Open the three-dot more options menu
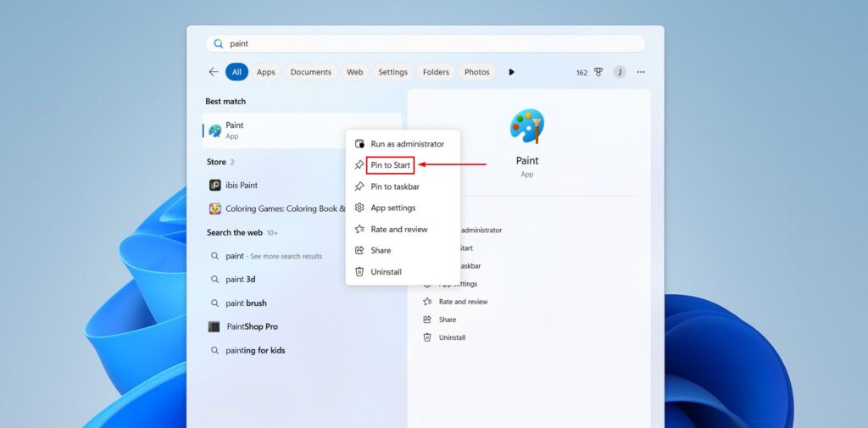Screen dimensions: 868x428 (x=641, y=72)
